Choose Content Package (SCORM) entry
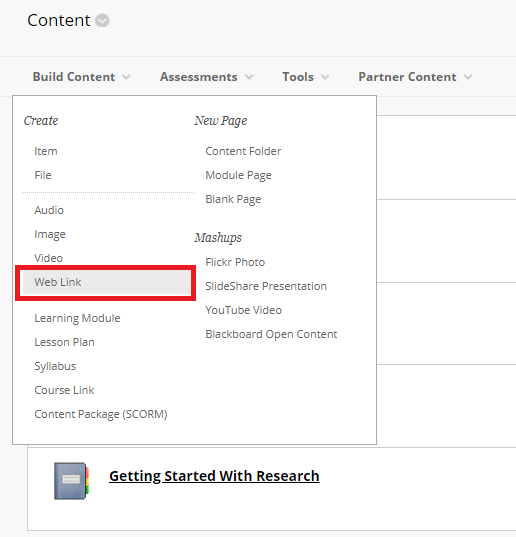This screenshot has height=537, width=516. [101, 414]
